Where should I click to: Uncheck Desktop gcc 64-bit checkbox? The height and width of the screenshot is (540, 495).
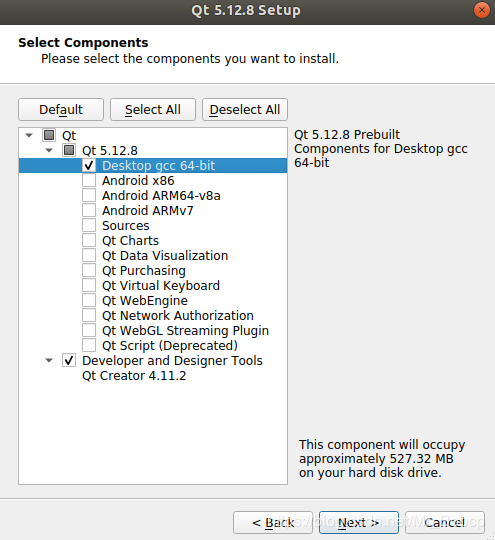click(x=89, y=165)
